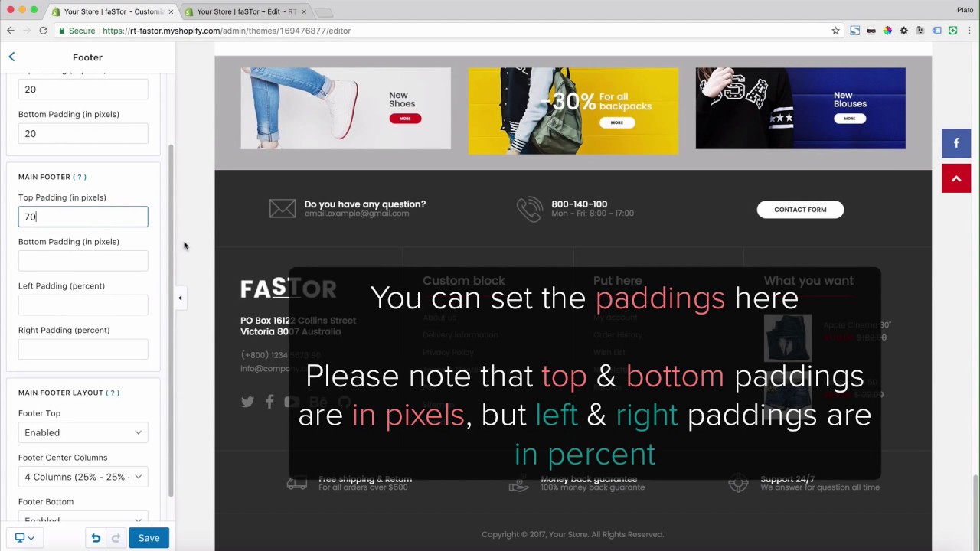
Task: Close the Customize browser tab
Action: pyautogui.click(x=171, y=11)
